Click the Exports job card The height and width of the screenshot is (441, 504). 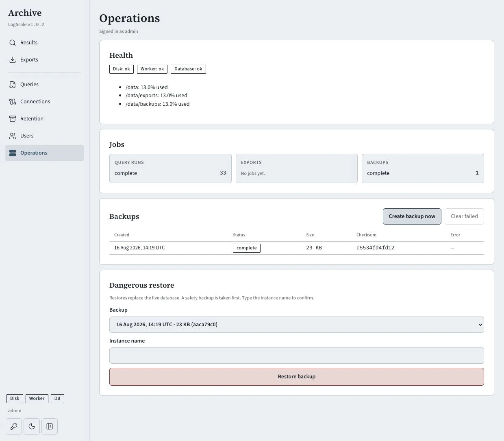click(297, 168)
